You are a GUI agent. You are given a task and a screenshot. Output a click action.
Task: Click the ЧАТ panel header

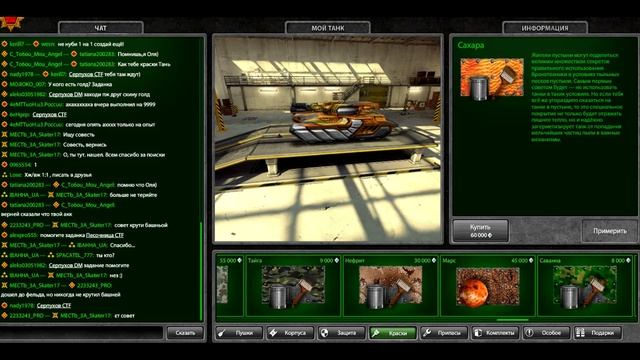click(x=100, y=28)
